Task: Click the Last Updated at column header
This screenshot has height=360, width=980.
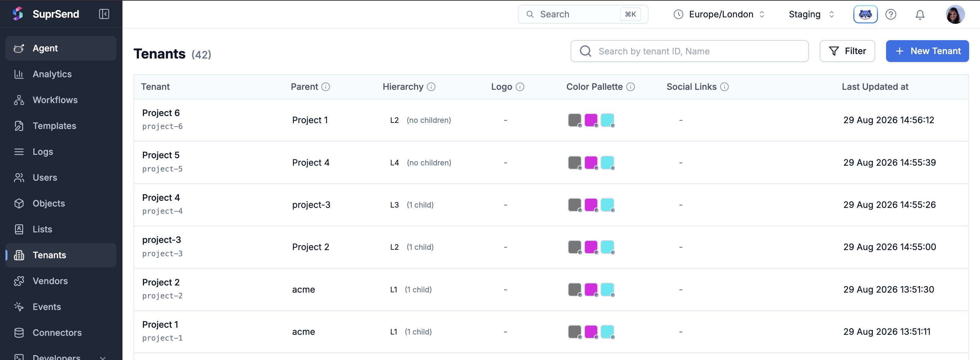Action: coord(875,87)
